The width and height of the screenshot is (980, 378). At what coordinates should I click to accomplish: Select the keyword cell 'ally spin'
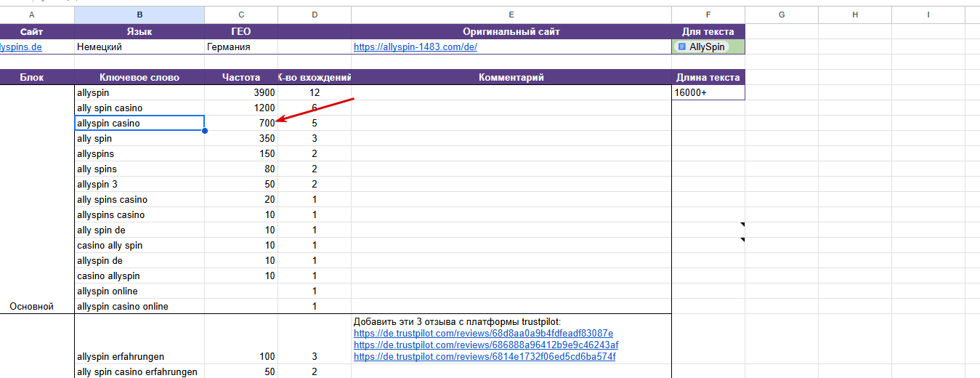139,138
